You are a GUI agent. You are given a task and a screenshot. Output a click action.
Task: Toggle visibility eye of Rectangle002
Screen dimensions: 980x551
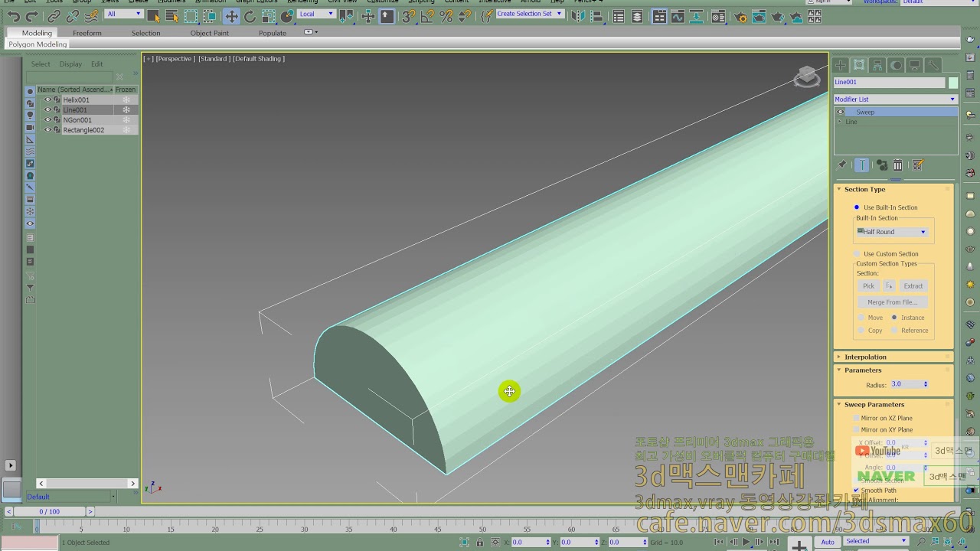(47, 129)
